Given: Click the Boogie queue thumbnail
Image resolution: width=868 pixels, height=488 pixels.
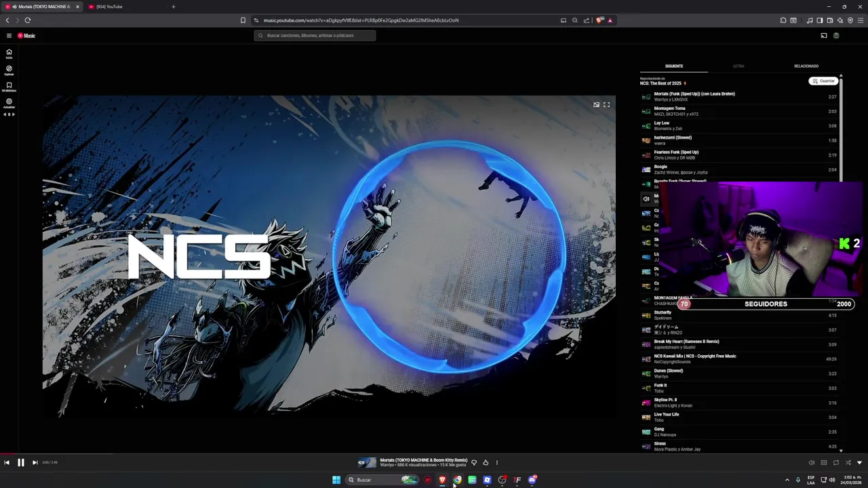Looking at the screenshot, I should coord(646,169).
